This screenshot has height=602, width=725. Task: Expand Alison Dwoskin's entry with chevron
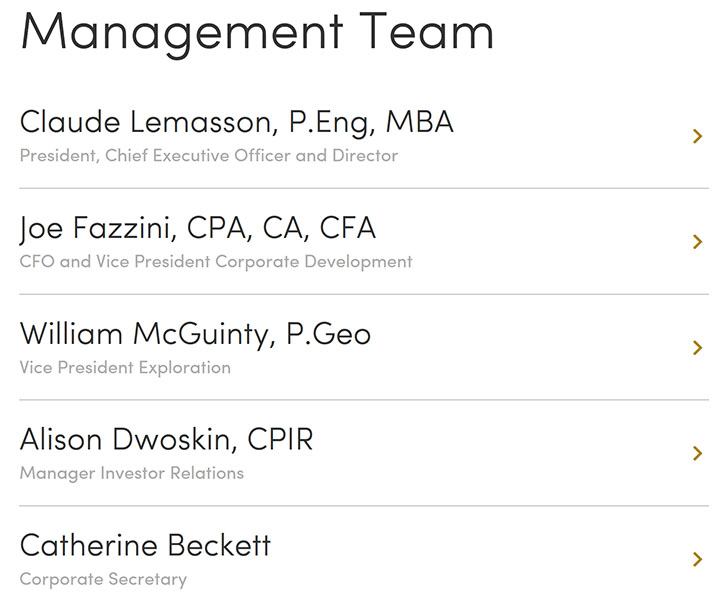click(698, 453)
